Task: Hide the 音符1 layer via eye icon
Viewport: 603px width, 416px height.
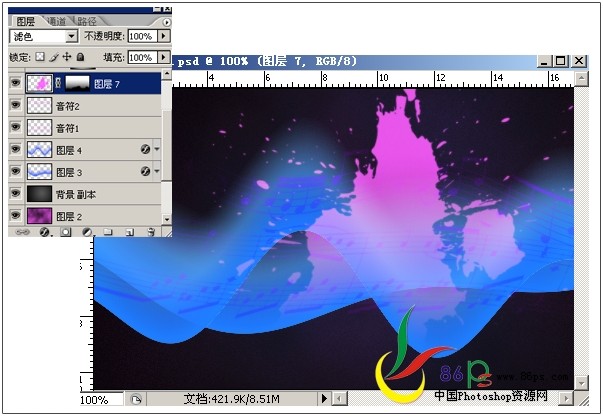Action: pyautogui.click(x=15, y=126)
